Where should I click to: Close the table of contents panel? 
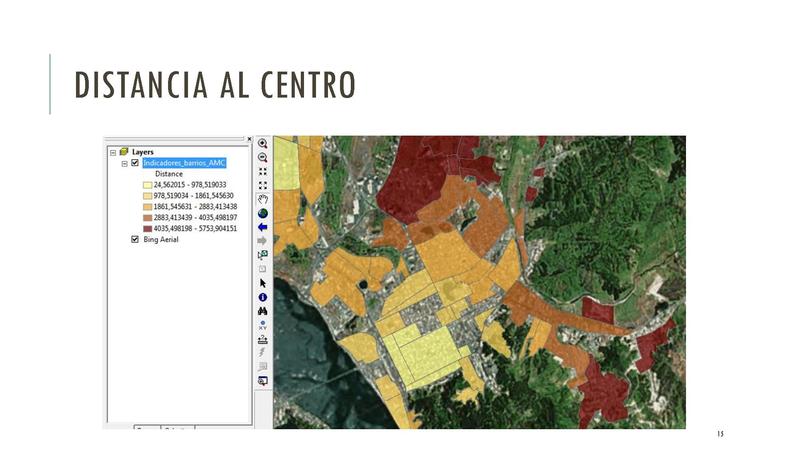coord(249,140)
